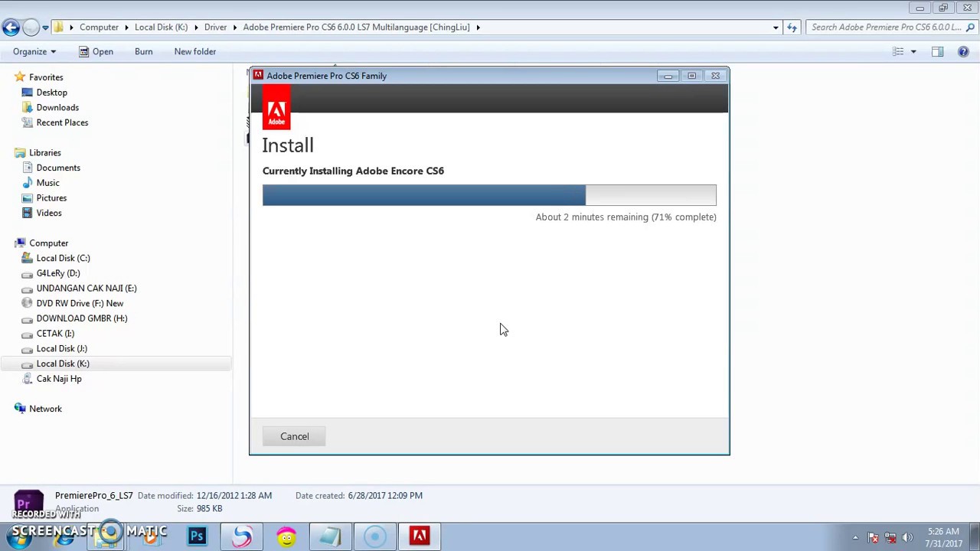Open the taskbar clock showing 5:26 AM
980x551 pixels.
pyautogui.click(x=943, y=537)
